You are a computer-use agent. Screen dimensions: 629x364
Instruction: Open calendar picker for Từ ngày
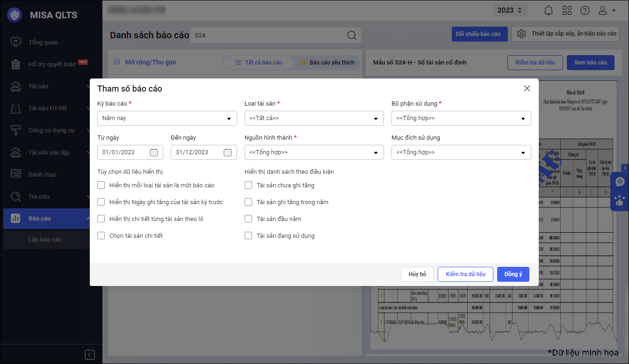154,152
